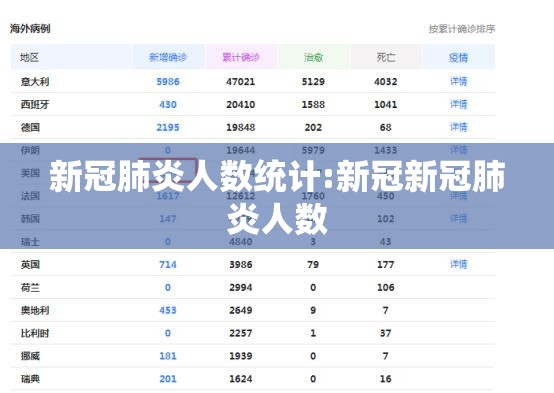Click cumulative value 2257

tap(241, 333)
